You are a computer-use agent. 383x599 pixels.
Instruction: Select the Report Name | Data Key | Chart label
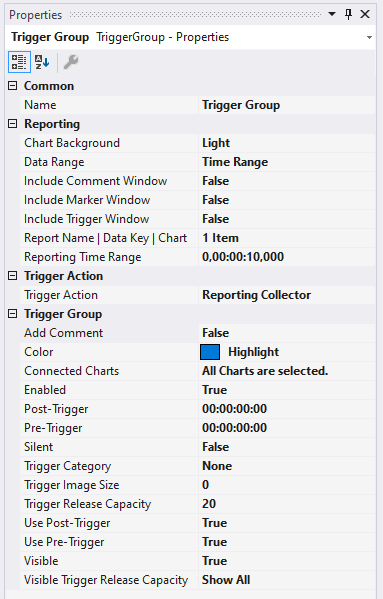point(105,238)
